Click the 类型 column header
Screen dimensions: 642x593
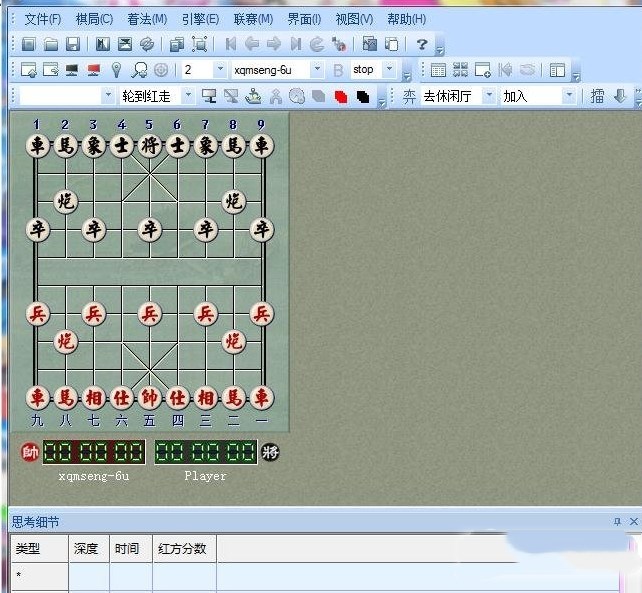tap(39, 549)
